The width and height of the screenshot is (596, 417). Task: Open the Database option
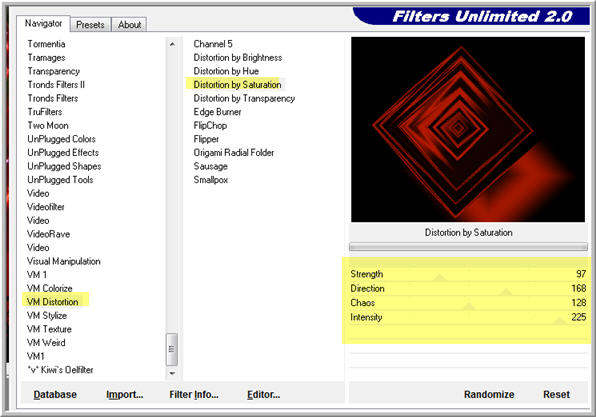point(55,395)
